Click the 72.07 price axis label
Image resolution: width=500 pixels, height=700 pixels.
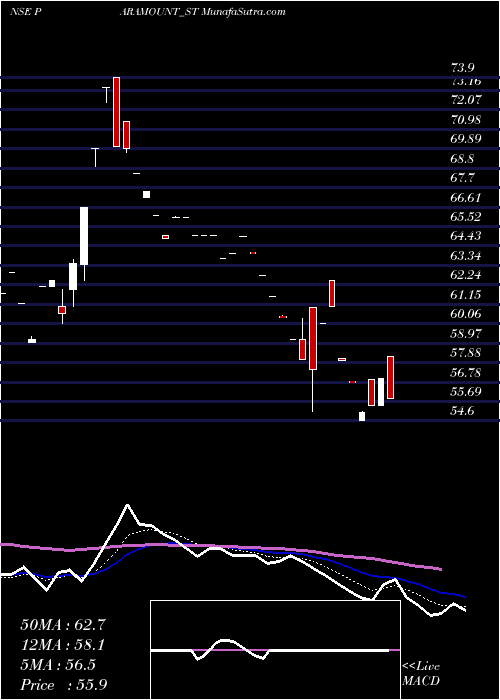467,100
